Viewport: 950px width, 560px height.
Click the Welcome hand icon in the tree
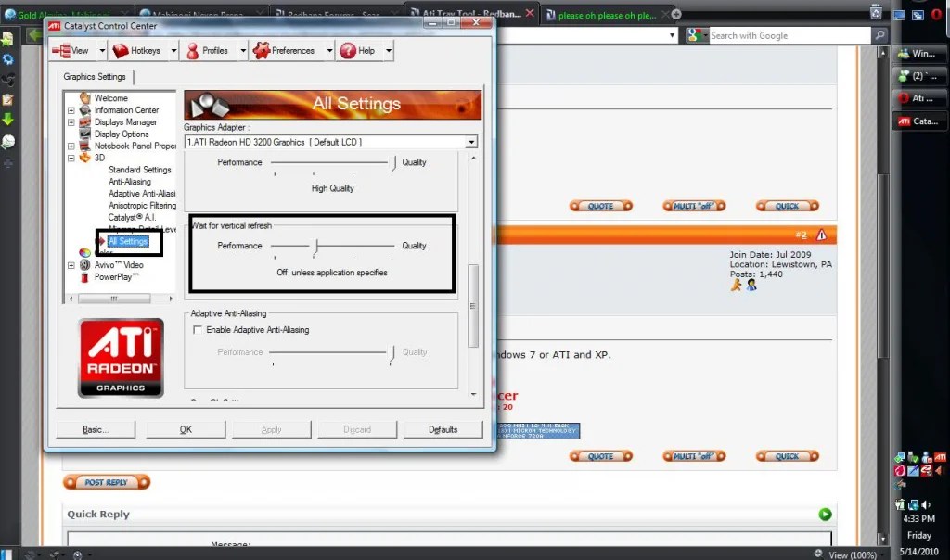click(x=83, y=98)
